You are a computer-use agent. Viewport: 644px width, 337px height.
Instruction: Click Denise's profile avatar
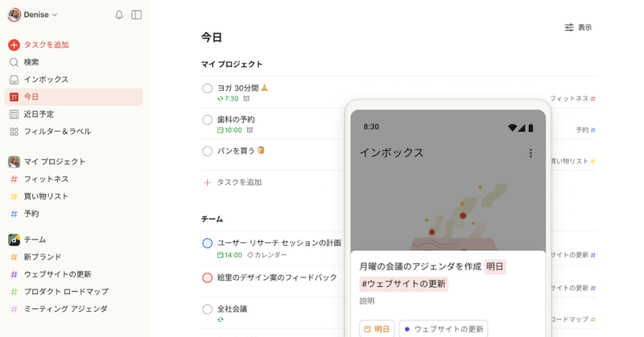click(14, 14)
